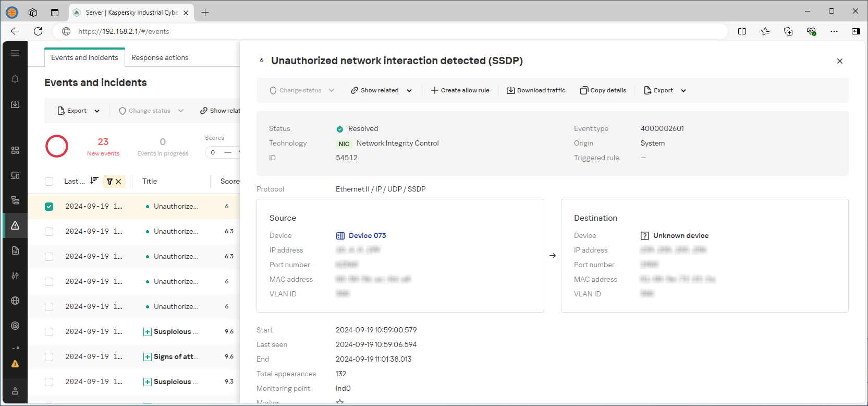
Task: Click the sort icon next to Last column
Action: [94, 181]
